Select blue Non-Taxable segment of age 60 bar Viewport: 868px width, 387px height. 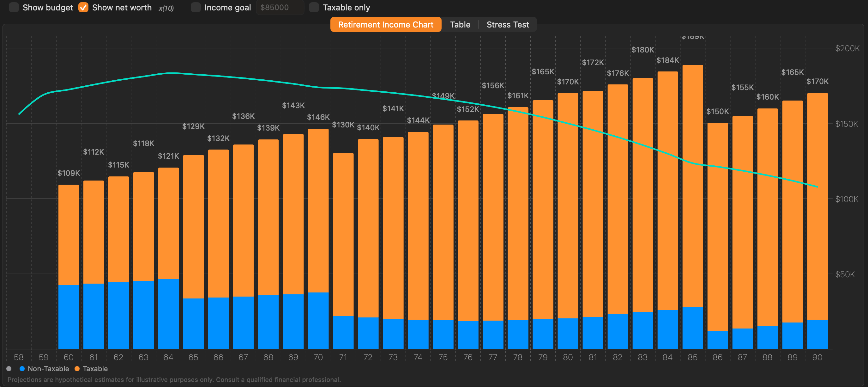coord(69,317)
